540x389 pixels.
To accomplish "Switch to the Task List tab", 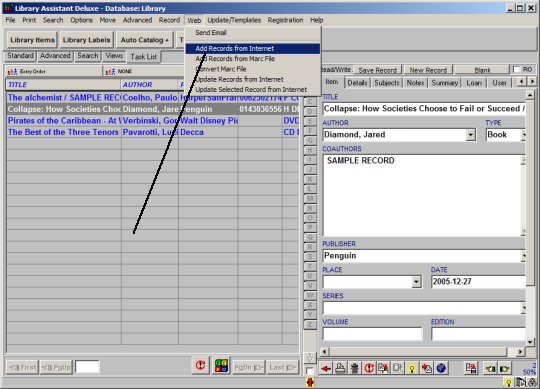I will (144, 57).
